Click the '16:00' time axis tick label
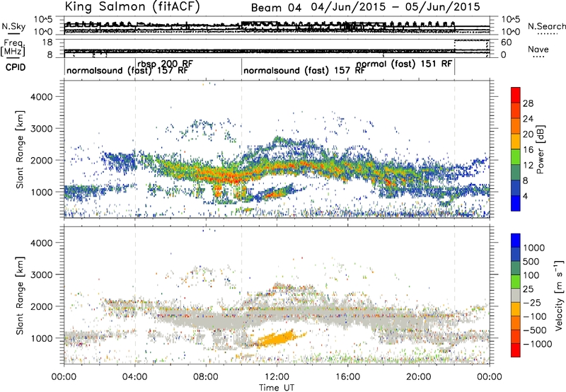Viewport: 566px width, 392px height. pos(347,377)
